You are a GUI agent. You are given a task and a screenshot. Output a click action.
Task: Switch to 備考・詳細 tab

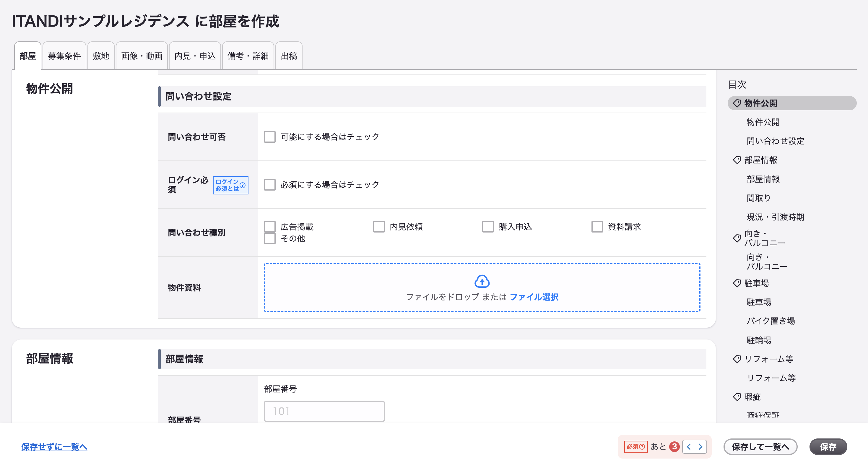[x=248, y=56]
